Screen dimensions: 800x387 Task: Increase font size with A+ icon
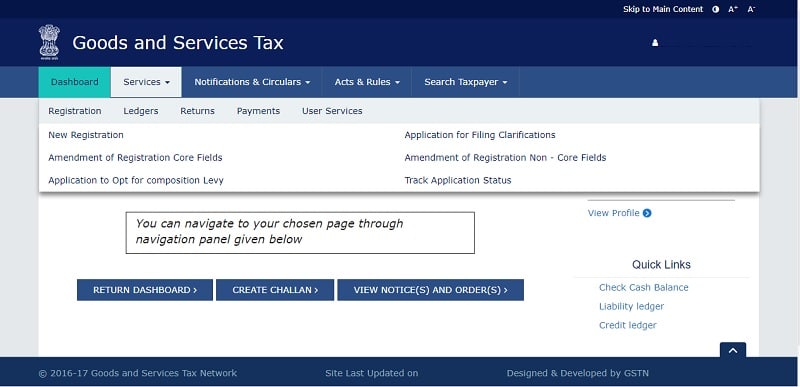tap(733, 9)
